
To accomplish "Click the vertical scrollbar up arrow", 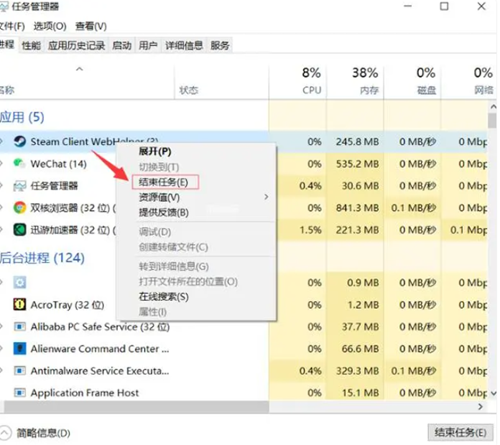I will point(493,107).
